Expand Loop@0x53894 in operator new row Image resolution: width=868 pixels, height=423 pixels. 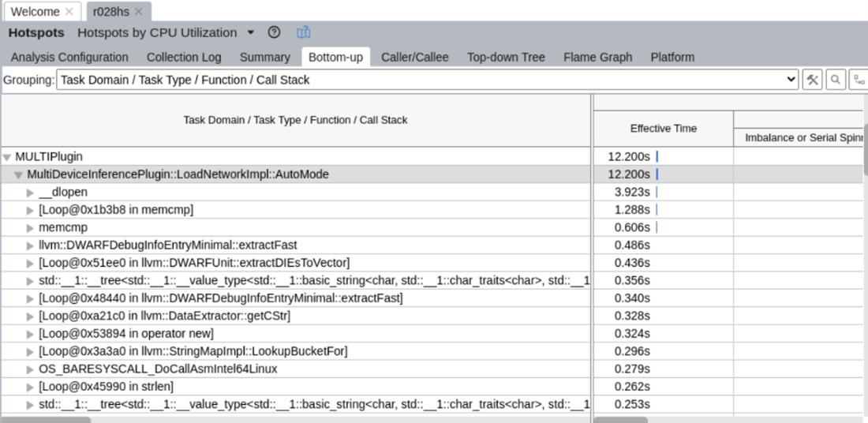tap(31, 334)
